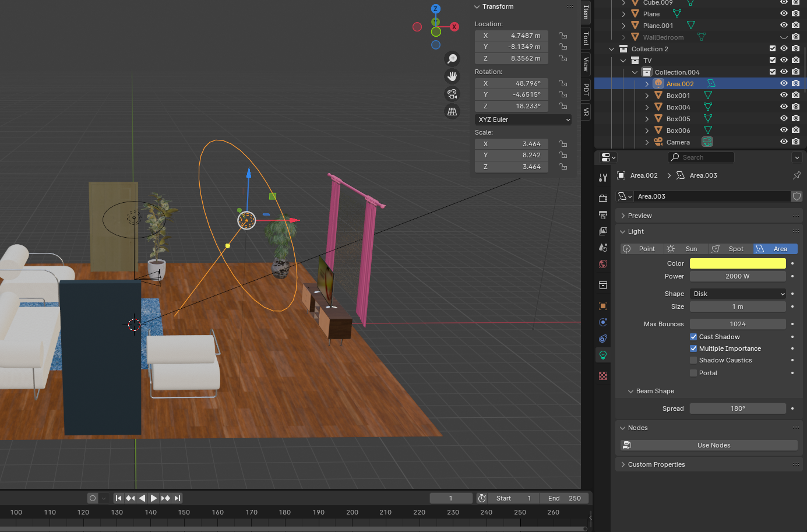The height and width of the screenshot is (532, 807).
Task: Expand the Custom Properties panel
Action: [656, 464]
